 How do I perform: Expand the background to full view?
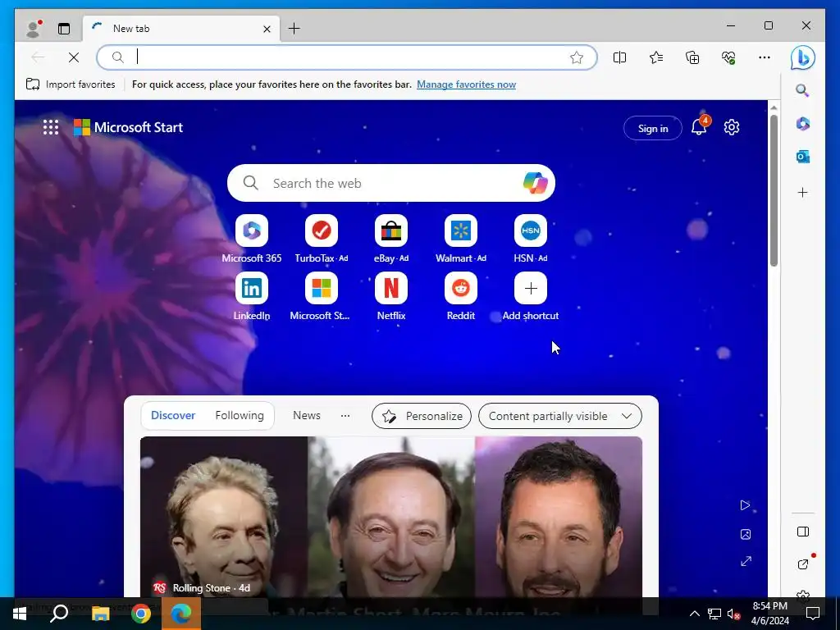[746, 561]
